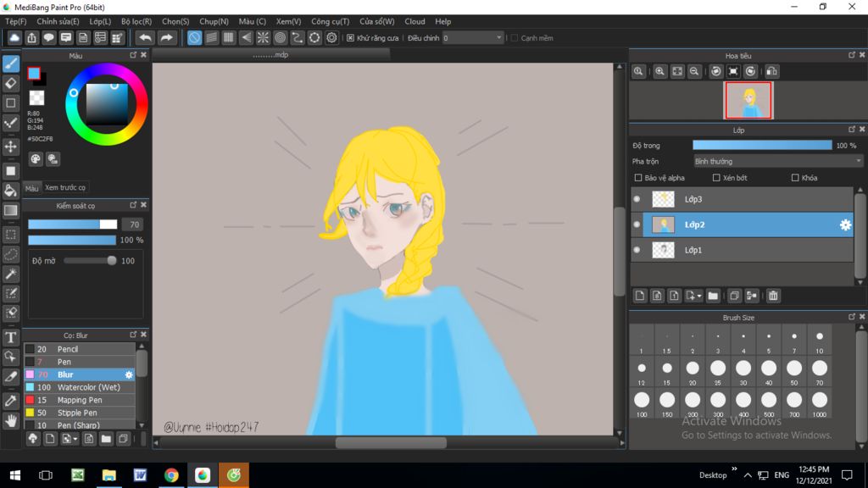Delete layer with trash icon
The width and height of the screenshot is (868, 488).
(773, 296)
